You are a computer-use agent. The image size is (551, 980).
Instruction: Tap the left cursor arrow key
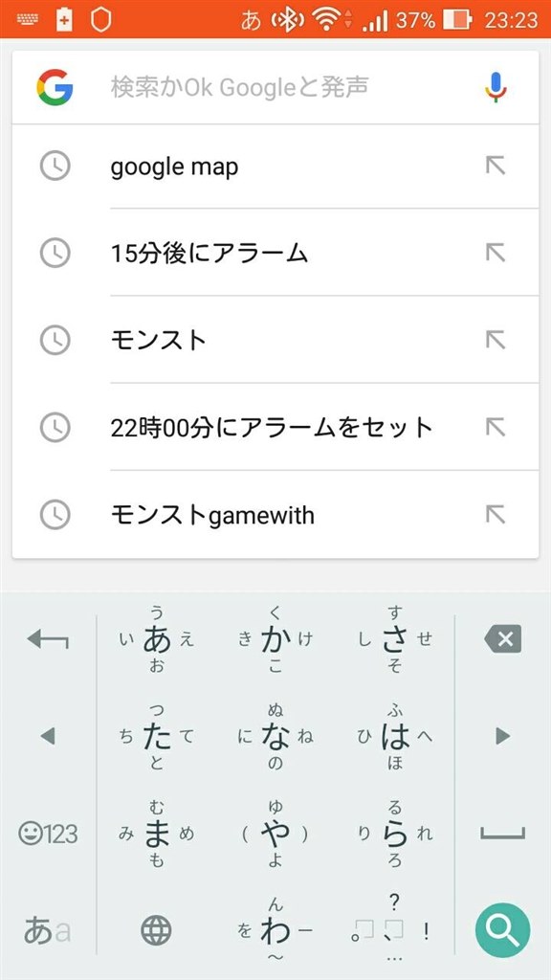pyautogui.click(x=48, y=736)
